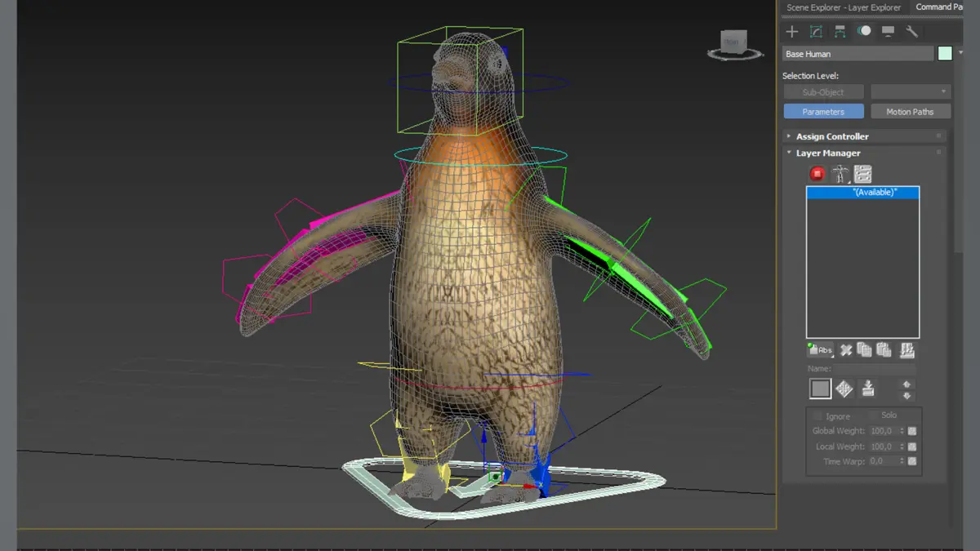The width and height of the screenshot is (980, 551).
Task: Click the collapse layers icon
Action: tap(906, 350)
